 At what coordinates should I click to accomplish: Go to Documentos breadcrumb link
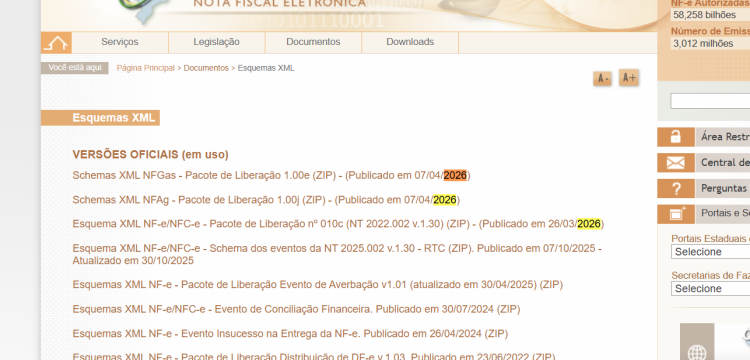tap(206, 68)
